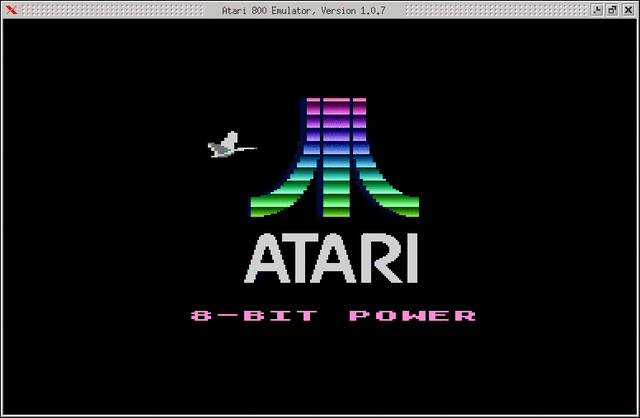The image size is (640, 418).
Task: Click the title 'Atari 800 Emulator, Version 1.0.7'
Action: click(x=304, y=11)
